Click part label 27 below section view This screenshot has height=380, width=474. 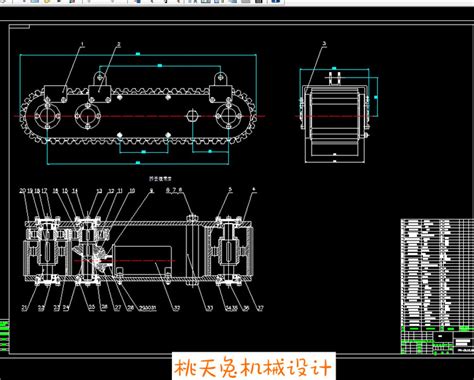(x=117, y=308)
